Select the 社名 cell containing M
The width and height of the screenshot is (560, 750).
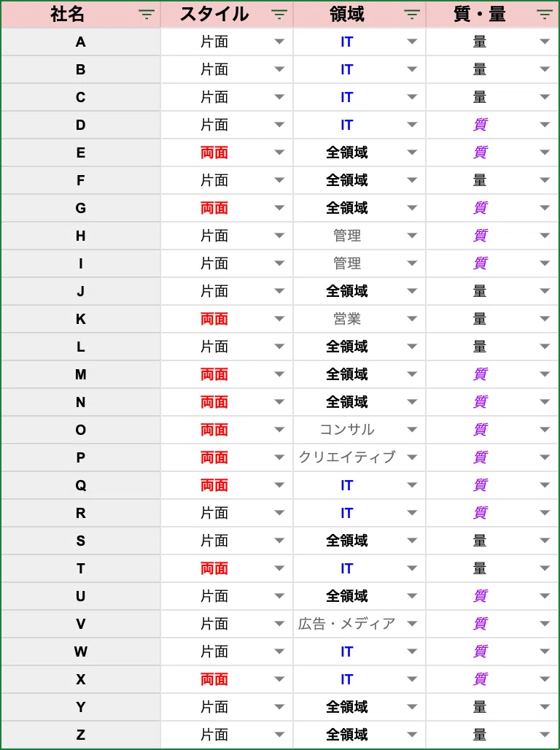click(x=80, y=374)
